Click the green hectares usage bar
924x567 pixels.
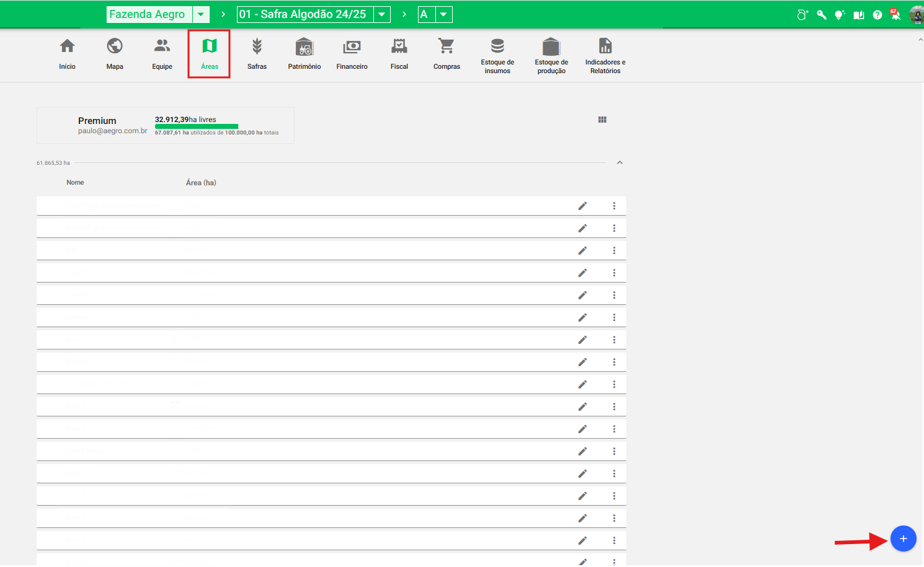pos(196,126)
